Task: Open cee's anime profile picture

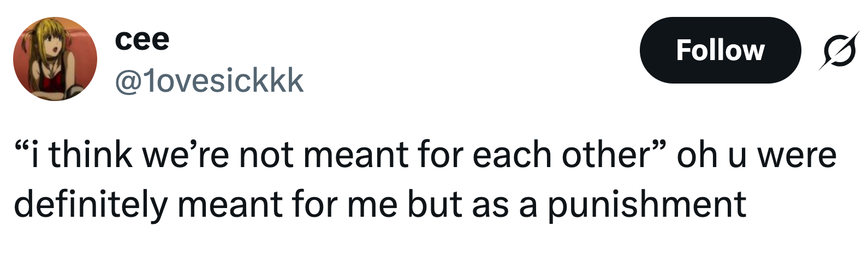Action: tap(55, 59)
